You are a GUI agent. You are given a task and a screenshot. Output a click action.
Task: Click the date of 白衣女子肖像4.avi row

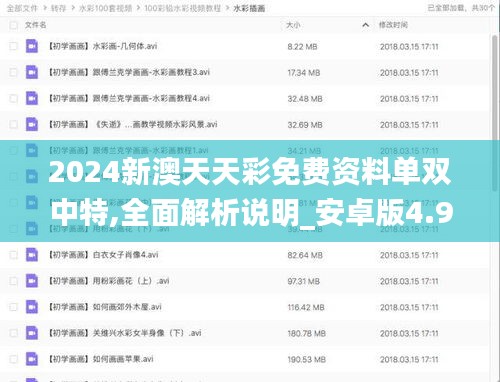coord(409,255)
